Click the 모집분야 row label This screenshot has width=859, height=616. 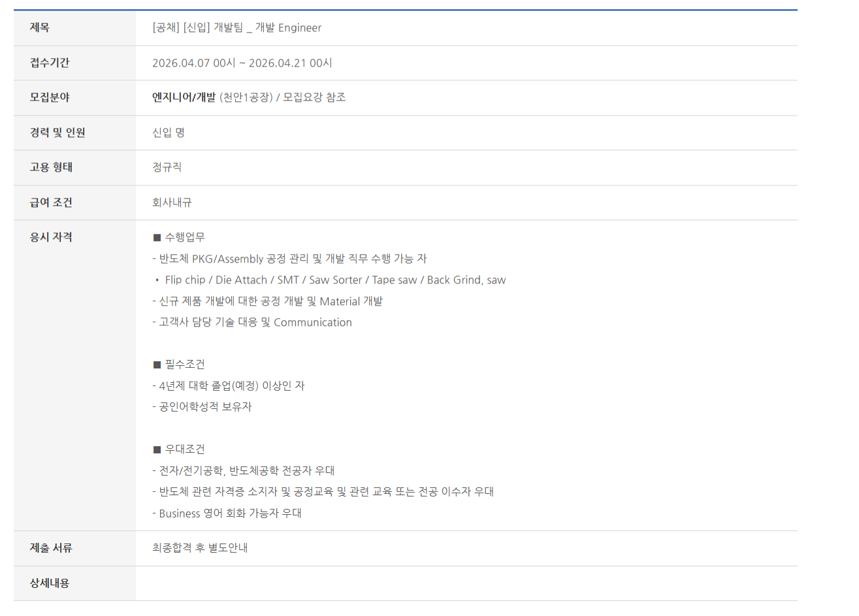49,97
